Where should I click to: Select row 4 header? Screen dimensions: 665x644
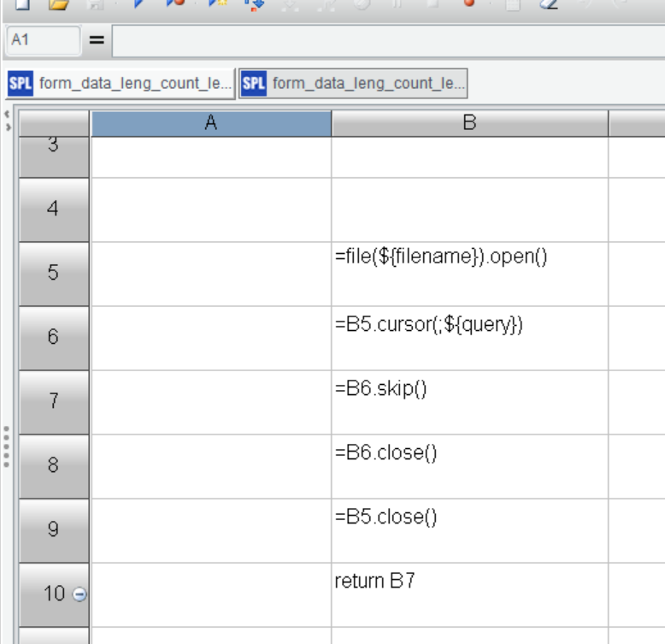point(54,210)
